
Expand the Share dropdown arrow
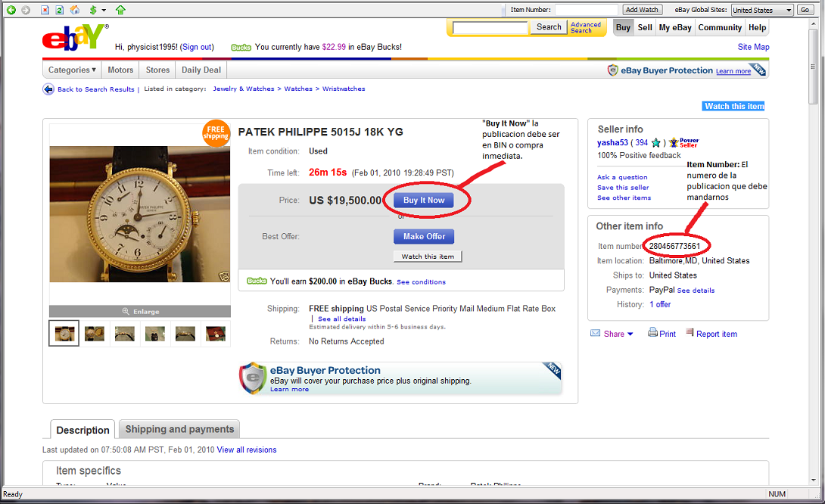pos(630,334)
